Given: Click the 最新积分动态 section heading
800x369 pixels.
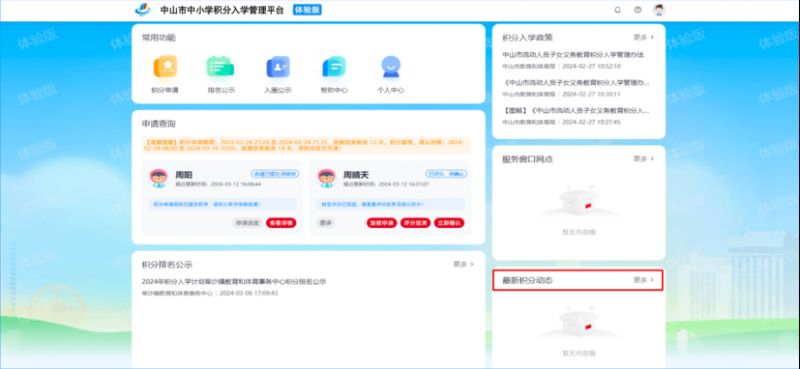Looking at the screenshot, I should [x=528, y=280].
